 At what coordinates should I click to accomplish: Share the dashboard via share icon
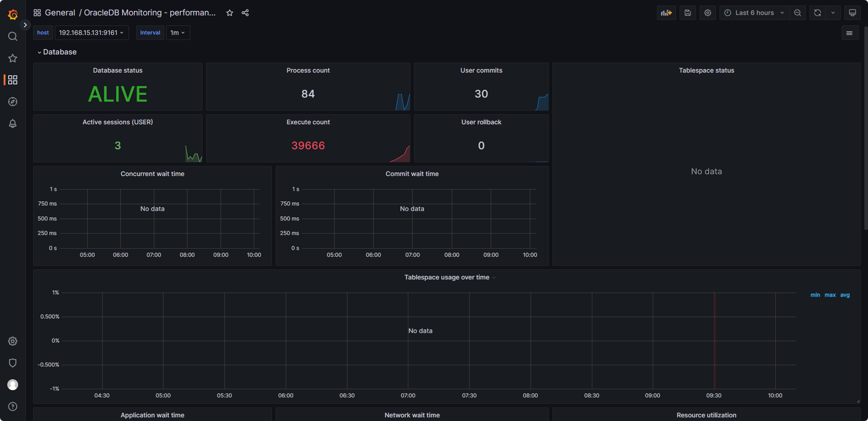pos(245,13)
